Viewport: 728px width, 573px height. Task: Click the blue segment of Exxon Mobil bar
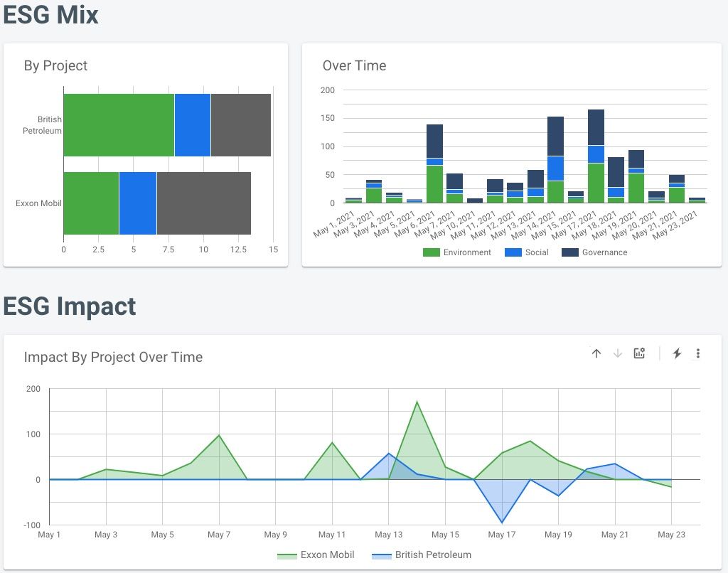click(x=138, y=203)
